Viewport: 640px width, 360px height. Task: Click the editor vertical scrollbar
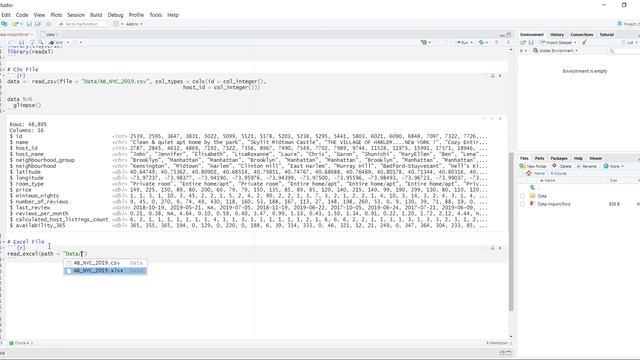(x=511, y=232)
